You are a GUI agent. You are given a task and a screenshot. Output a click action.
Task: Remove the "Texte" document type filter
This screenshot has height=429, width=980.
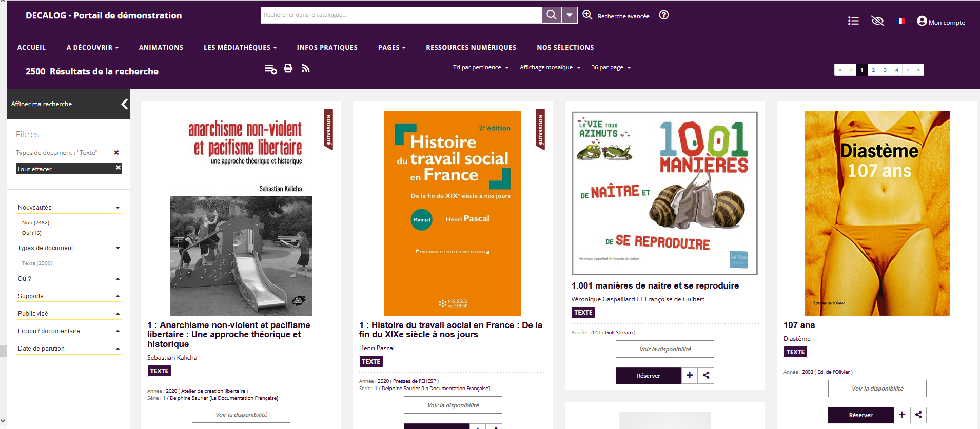tap(116, 153)
